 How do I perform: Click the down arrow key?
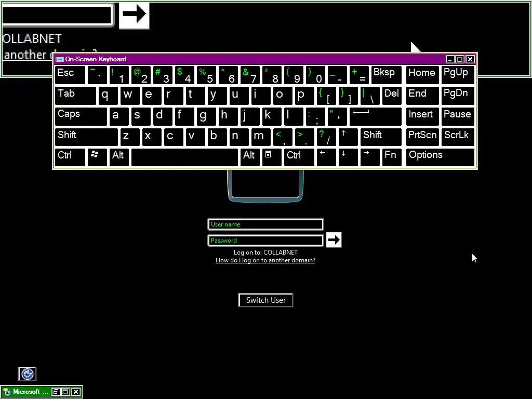348,157
